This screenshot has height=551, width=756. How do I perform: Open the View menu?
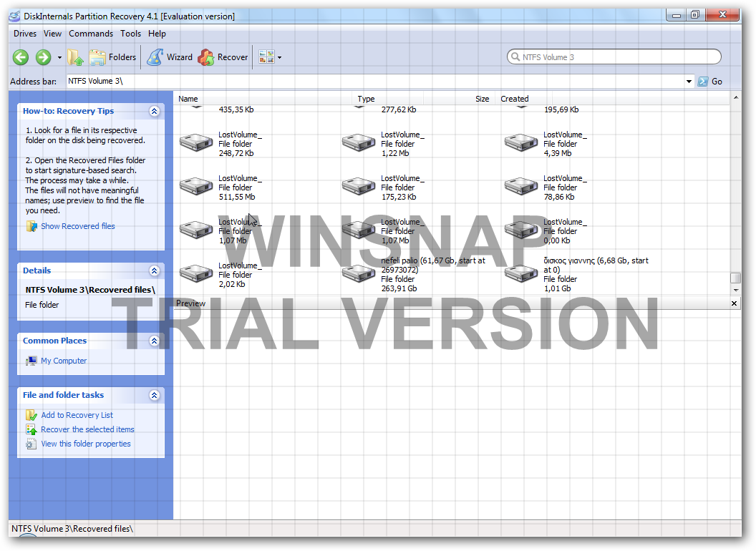(x=52, y=34)
